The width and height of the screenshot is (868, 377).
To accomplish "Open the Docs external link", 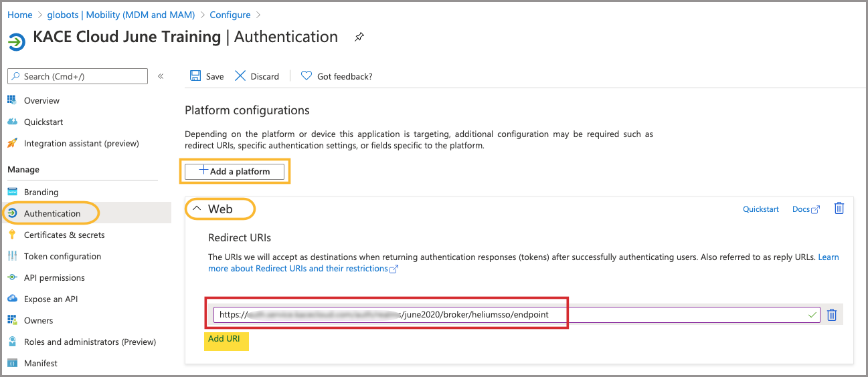I will click(805, 209).
